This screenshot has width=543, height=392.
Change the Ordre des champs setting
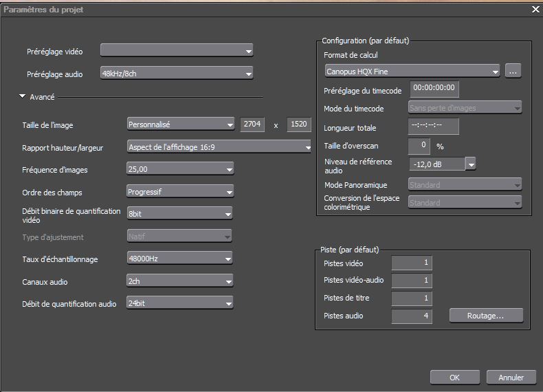(180, 192)
